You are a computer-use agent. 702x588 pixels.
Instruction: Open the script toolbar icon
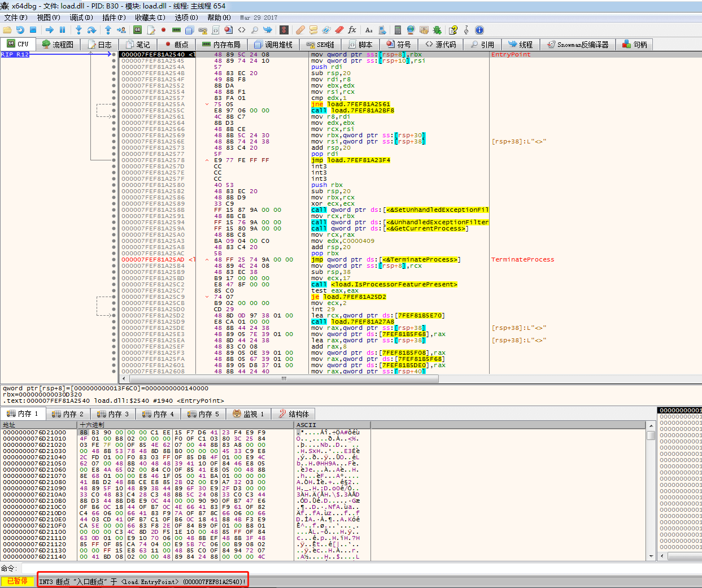tap(215, 30)
